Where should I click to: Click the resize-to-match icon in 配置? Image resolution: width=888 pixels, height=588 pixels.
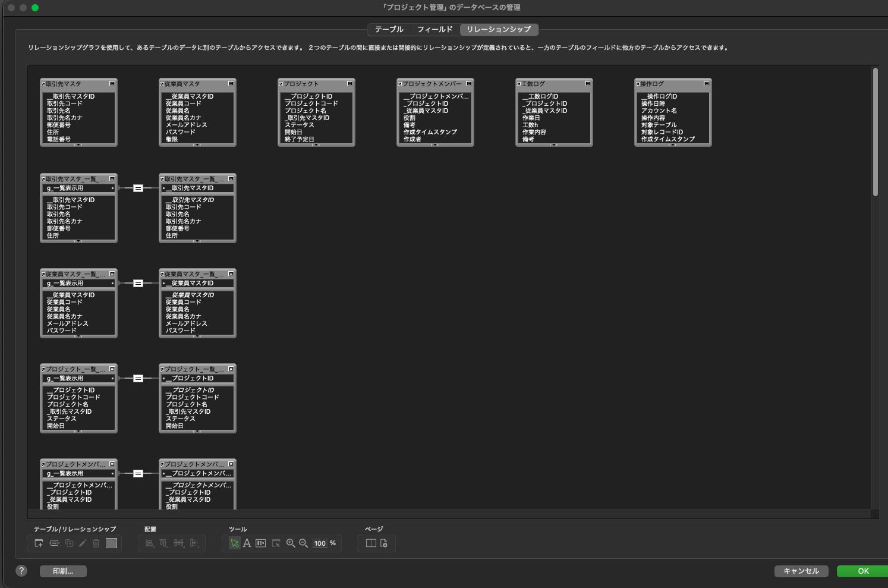pos(194,543)
